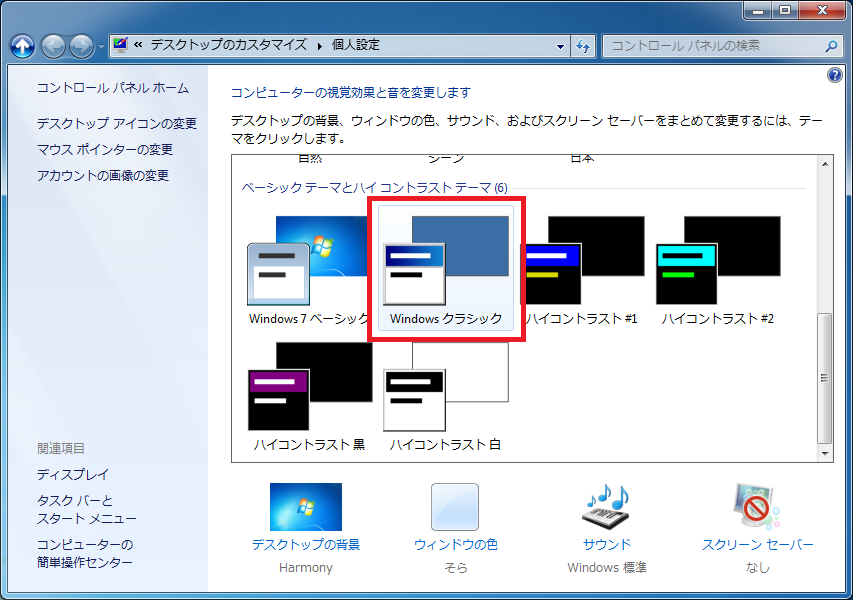Click the なし screen saver caption
853x600 pixels.
757,567
